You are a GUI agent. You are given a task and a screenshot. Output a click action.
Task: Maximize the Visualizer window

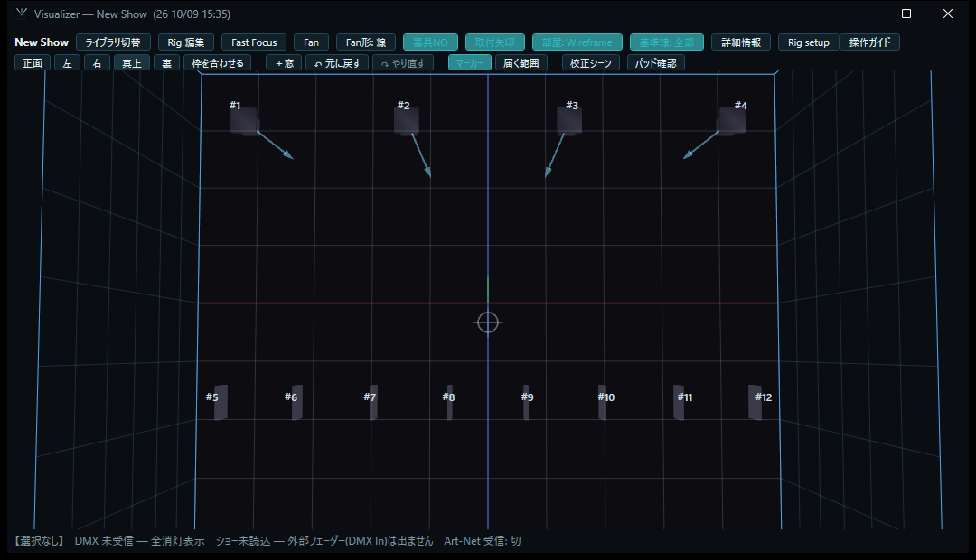906,14
